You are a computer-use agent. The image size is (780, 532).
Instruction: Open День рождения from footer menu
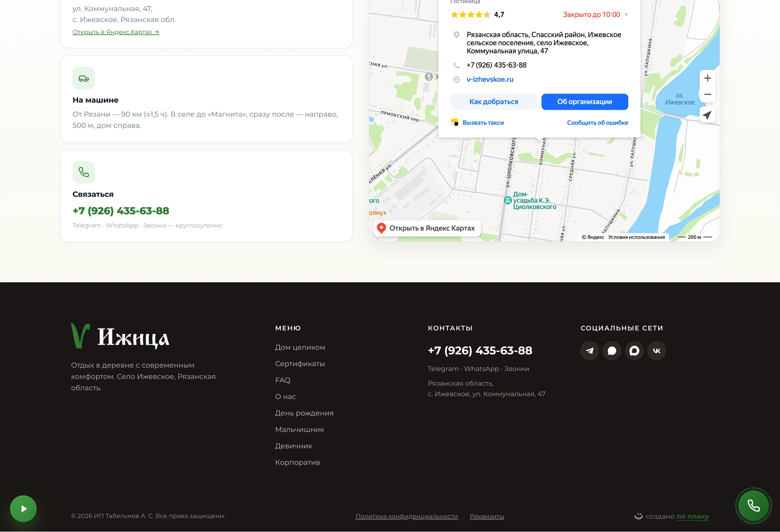(304, 413)
